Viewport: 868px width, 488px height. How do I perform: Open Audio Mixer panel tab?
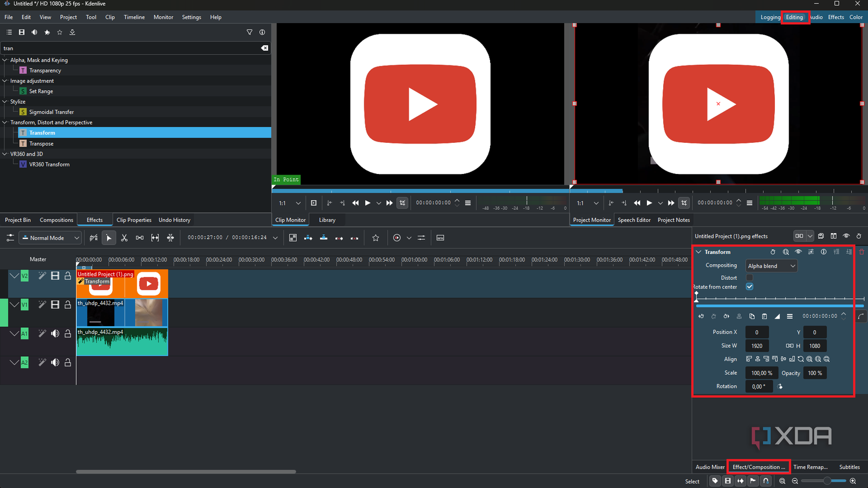[710, 467]
